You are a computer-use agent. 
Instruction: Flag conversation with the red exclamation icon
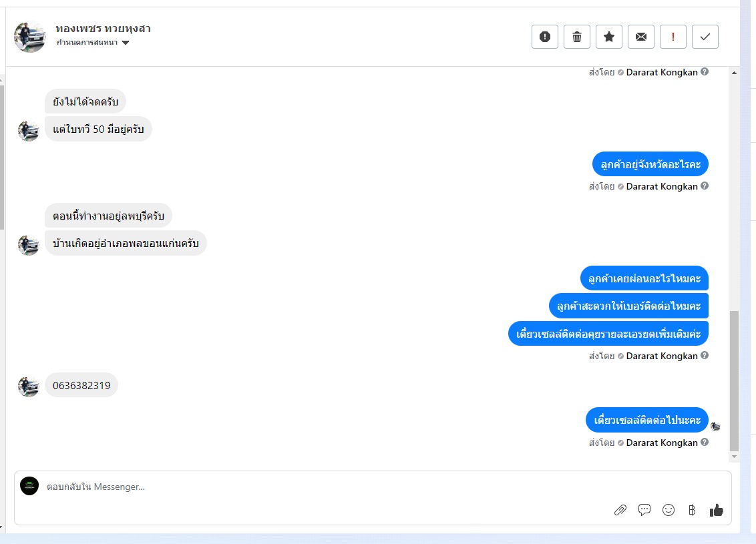[x=673, y=37]
